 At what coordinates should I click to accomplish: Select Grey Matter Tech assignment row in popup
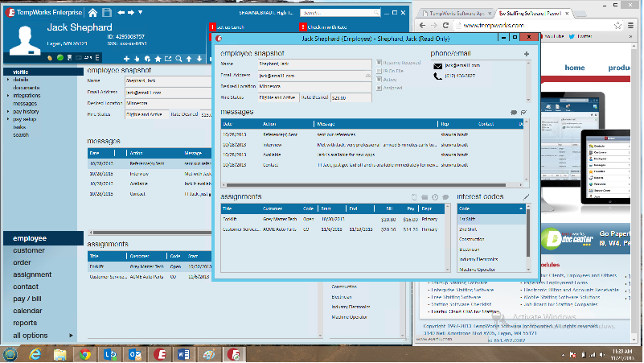point(333,220)
